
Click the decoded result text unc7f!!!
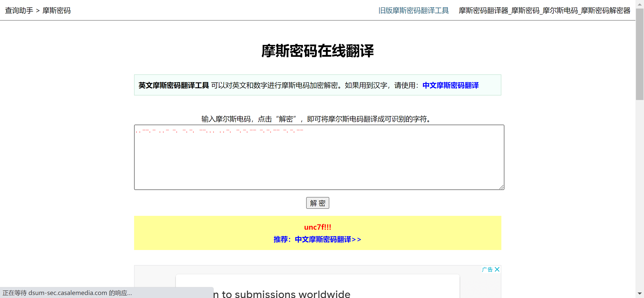[317, 227]
